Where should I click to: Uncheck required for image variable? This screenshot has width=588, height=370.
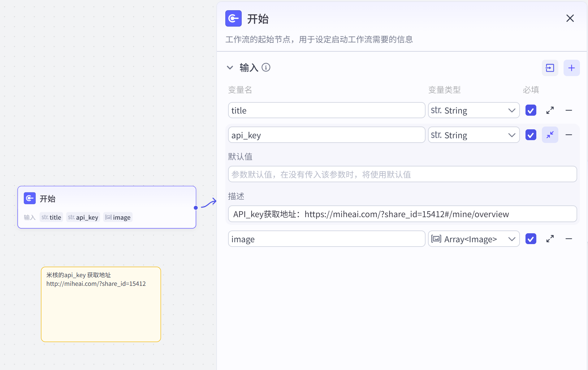pos(531,239)
